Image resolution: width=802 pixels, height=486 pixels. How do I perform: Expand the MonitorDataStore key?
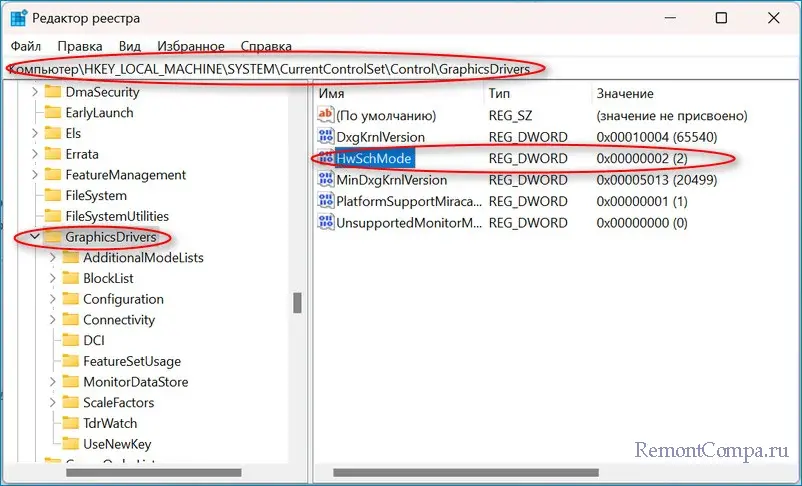tap(53, 382)
